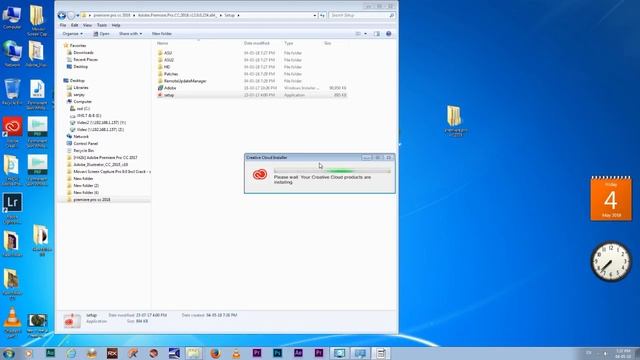Screen dimensions: 640x360
Task: Click the calendar gadget showing 4
Action: point(611,198)
